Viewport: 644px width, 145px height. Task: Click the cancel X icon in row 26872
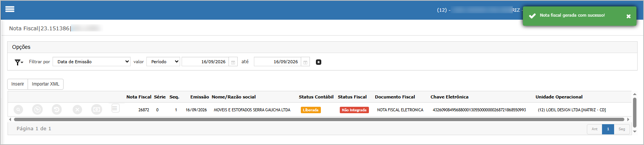pyautogui.click(x=77, y=110)
